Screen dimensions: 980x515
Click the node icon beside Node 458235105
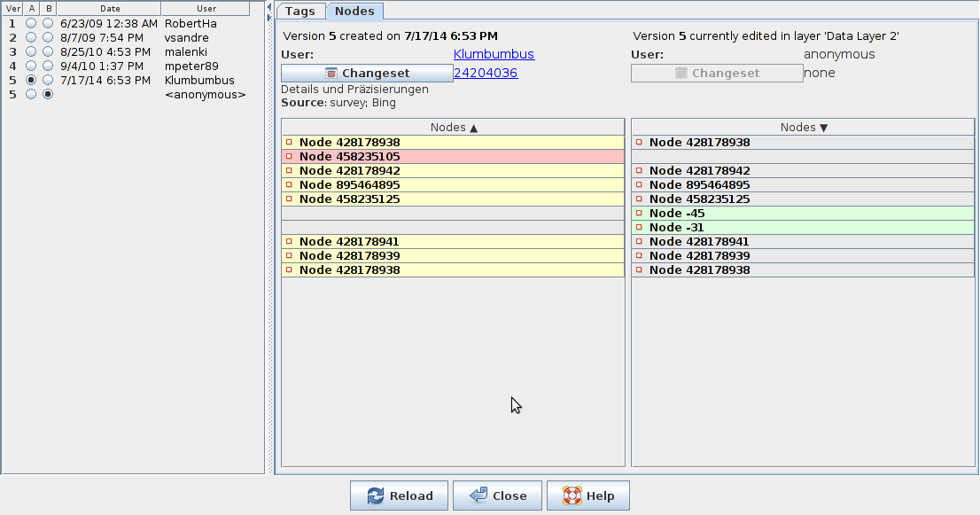pos(289,157)
